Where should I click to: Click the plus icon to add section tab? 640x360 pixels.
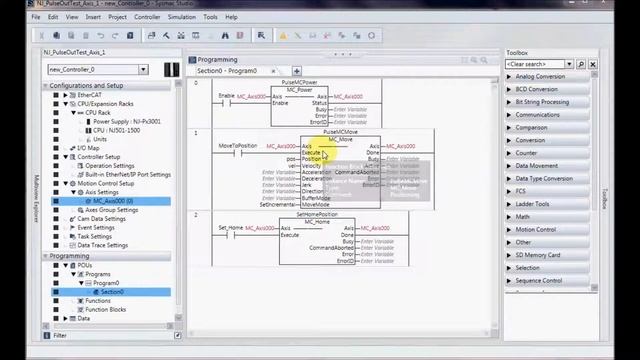coord(297,71)
